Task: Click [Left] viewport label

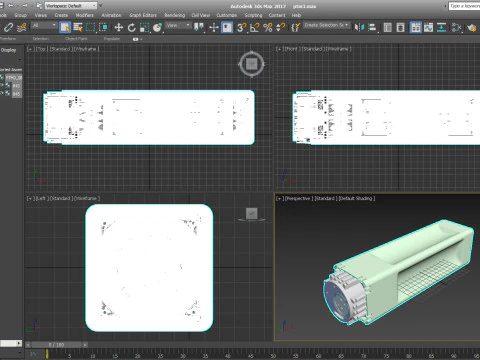Action: 41,198
